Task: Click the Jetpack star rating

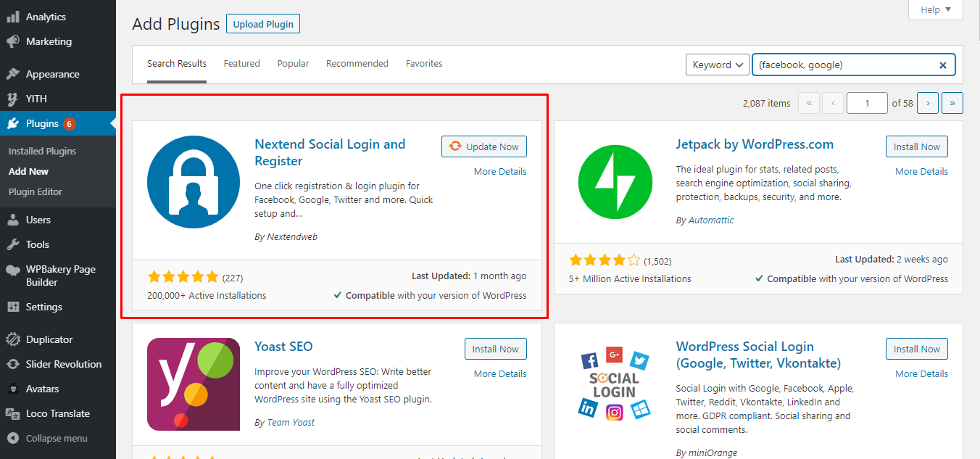Action: coord(605,260)
